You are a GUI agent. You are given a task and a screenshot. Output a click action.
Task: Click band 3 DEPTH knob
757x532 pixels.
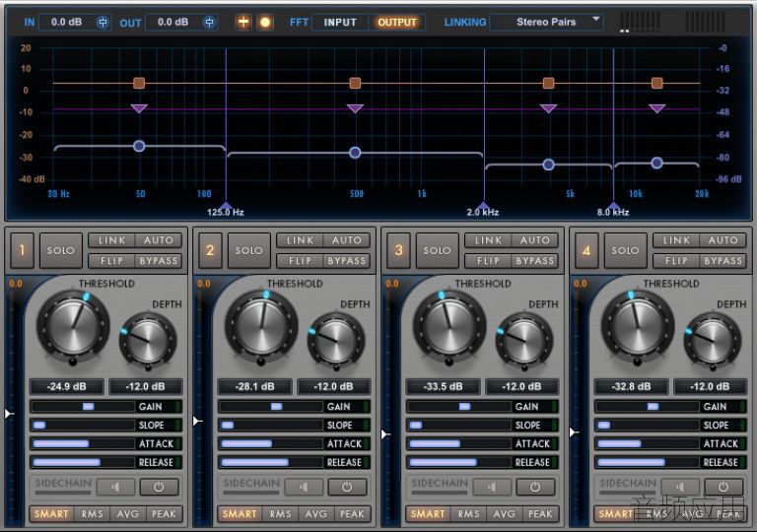[x=524, y=341]
